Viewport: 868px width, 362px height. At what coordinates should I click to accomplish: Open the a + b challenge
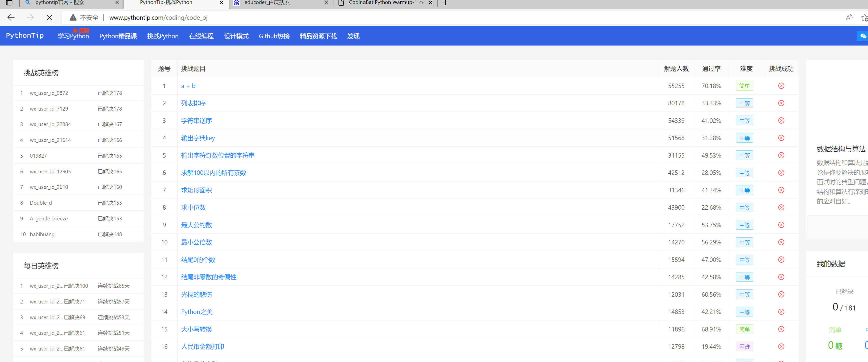click(x=188, y=86)
